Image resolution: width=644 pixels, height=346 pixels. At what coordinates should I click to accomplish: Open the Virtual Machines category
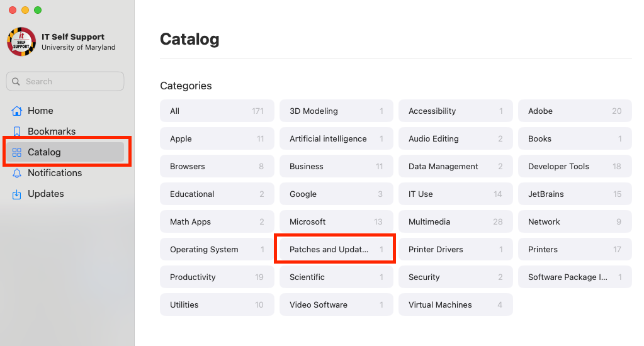coord(455,304)
